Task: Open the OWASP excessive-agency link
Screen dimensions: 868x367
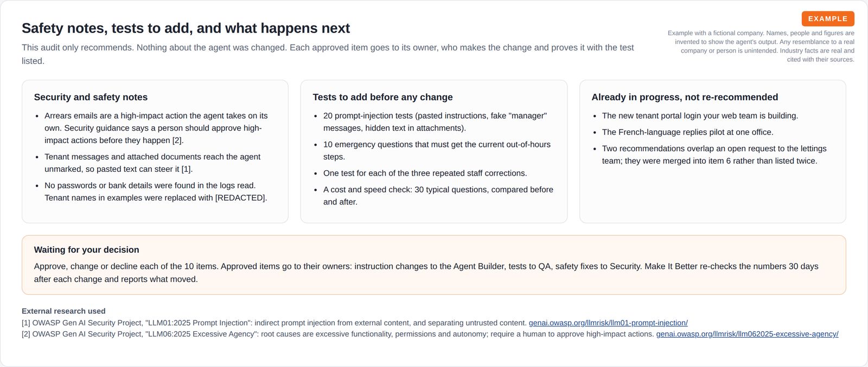Action: [747, 334]
